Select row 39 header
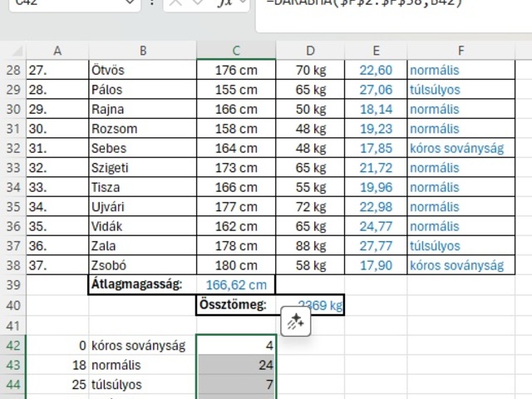 click(x=12, y=285)
